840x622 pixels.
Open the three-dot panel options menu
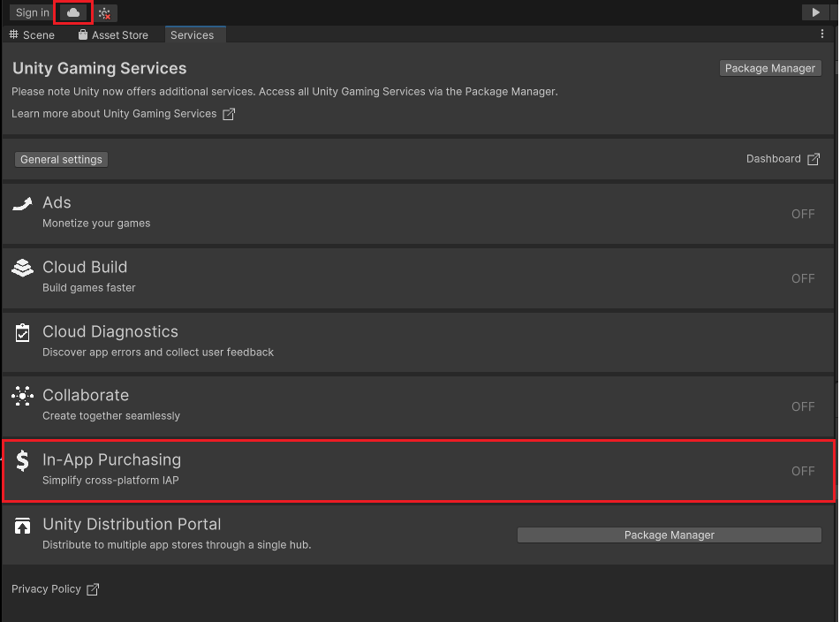[x=822, y=34]
